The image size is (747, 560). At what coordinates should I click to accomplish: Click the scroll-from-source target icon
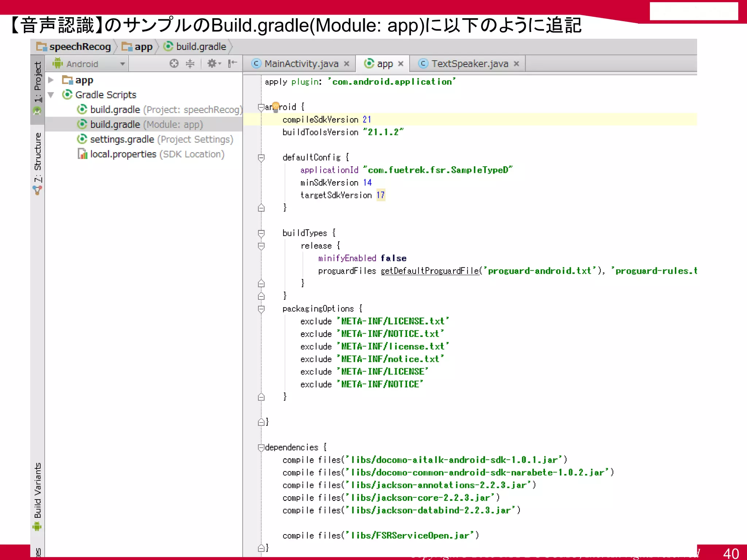[x=174, y=63]
